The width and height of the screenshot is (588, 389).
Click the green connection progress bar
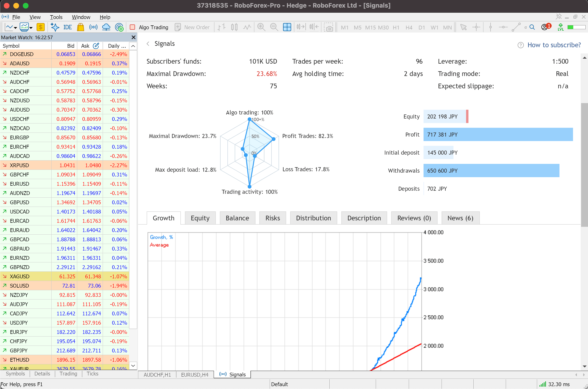(576, 27)
